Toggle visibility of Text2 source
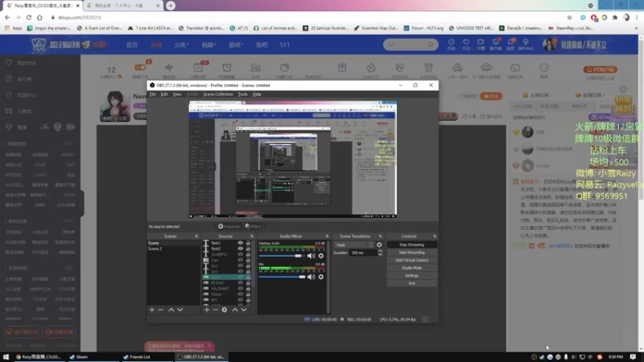The image size is (644, 362). click(240, 249)
